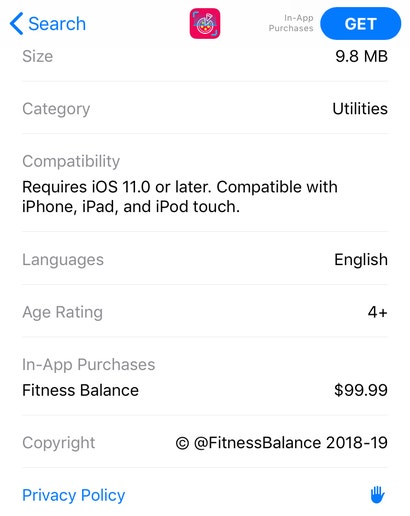Viewport: 410px width, 516px height.
Task: Select the Age Rating row
Action: [205, 312]
